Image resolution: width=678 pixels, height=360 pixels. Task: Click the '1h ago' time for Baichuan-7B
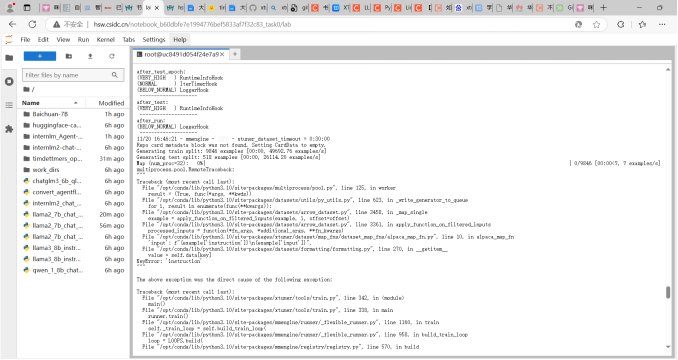pyautogui.click(x=114, y=114)
